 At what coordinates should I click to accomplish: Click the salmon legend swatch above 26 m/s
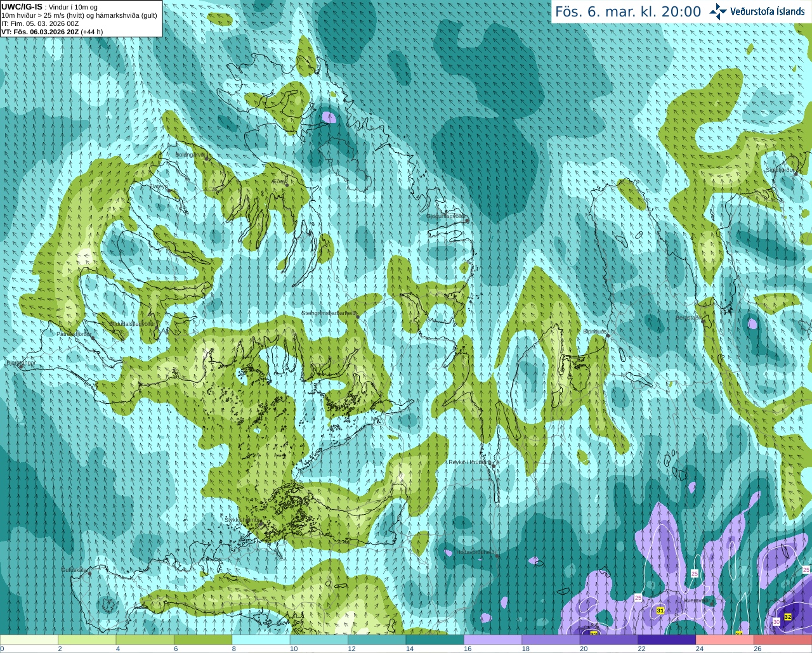[x=783, y=640]
